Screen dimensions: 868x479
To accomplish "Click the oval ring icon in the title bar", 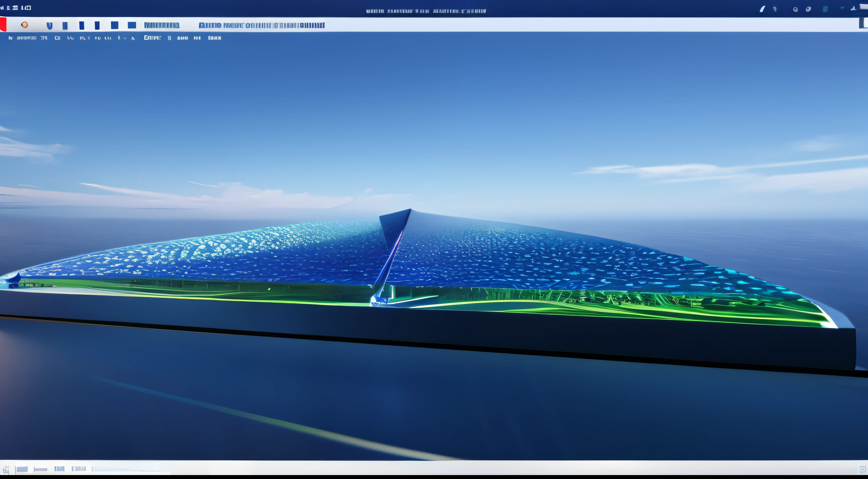I will pos(808,9).
